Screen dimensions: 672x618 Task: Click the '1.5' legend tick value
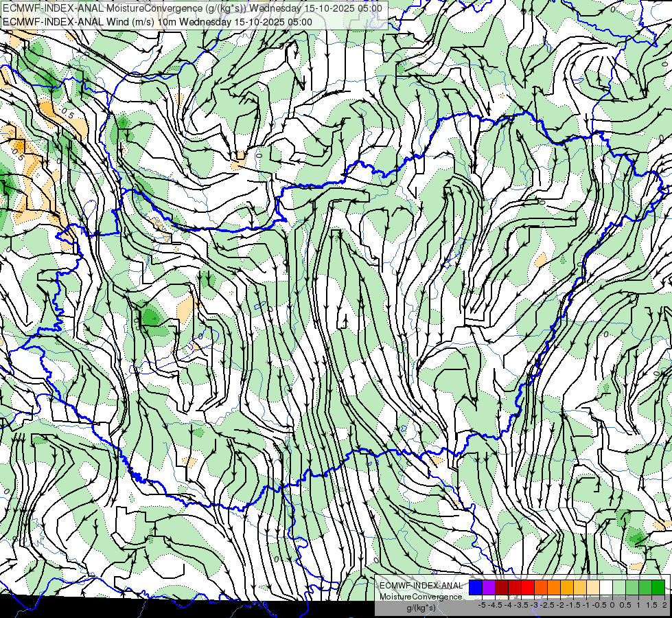(x=651, y=605)
